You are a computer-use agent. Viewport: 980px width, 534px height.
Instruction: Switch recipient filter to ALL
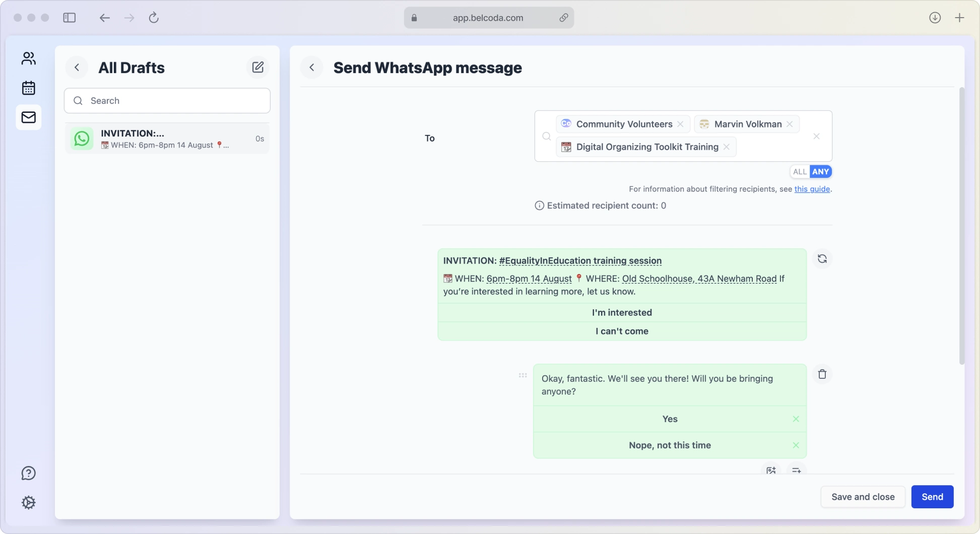pos(800,171)
